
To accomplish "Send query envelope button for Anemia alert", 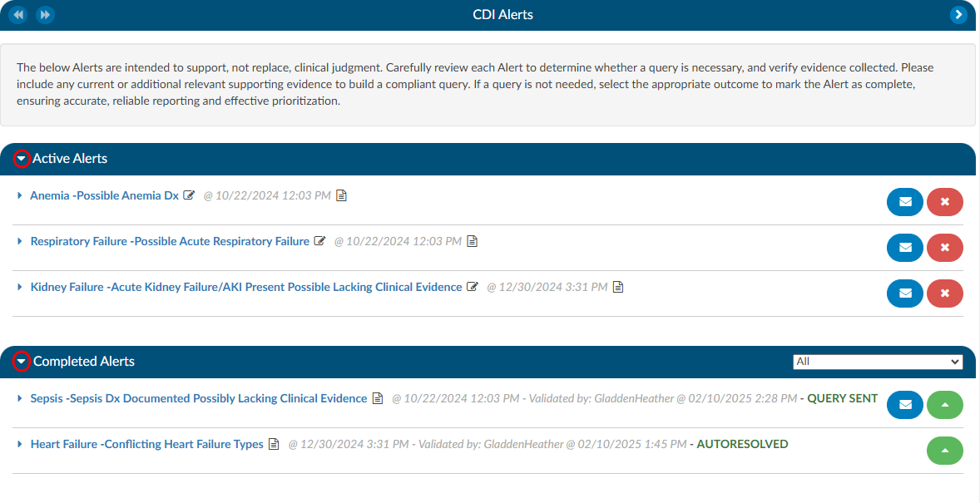I will click(x=905, y=202).
